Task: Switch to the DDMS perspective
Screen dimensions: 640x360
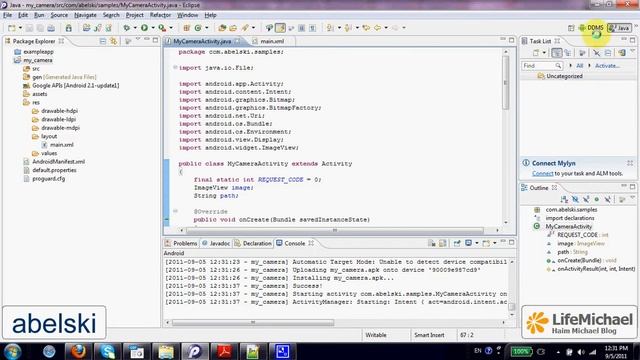Action: click(591, 28)
